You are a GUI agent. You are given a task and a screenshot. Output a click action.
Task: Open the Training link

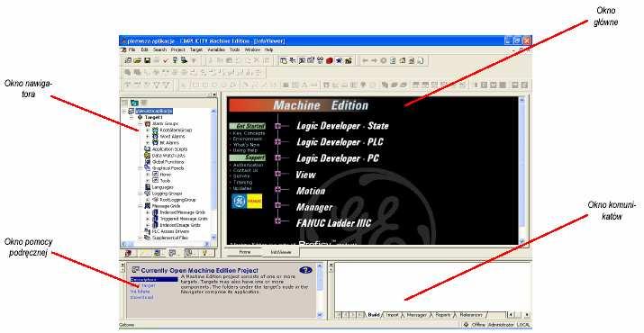pos(242,183)
